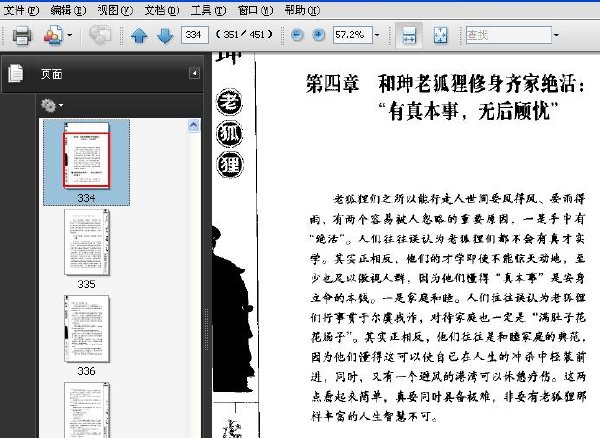Click the 狸 circle character in page margin
The height and width of the screenshot is (438, 600).
click(x=230, y=165)
